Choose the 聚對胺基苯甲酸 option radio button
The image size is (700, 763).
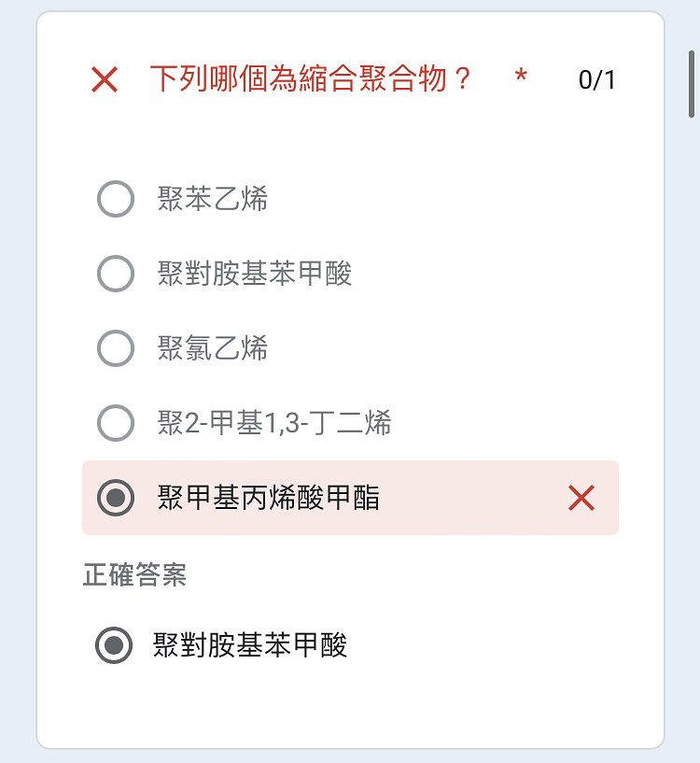coord(116,274)
